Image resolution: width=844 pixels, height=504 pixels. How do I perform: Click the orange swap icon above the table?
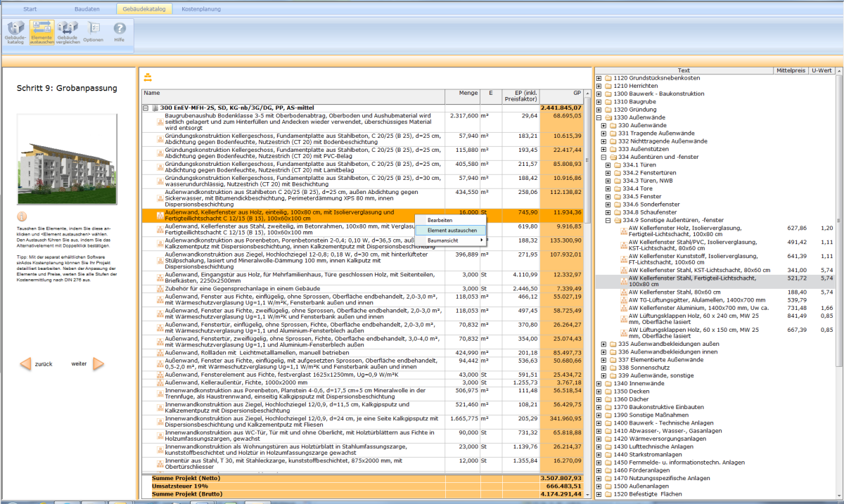click(148, 77)
